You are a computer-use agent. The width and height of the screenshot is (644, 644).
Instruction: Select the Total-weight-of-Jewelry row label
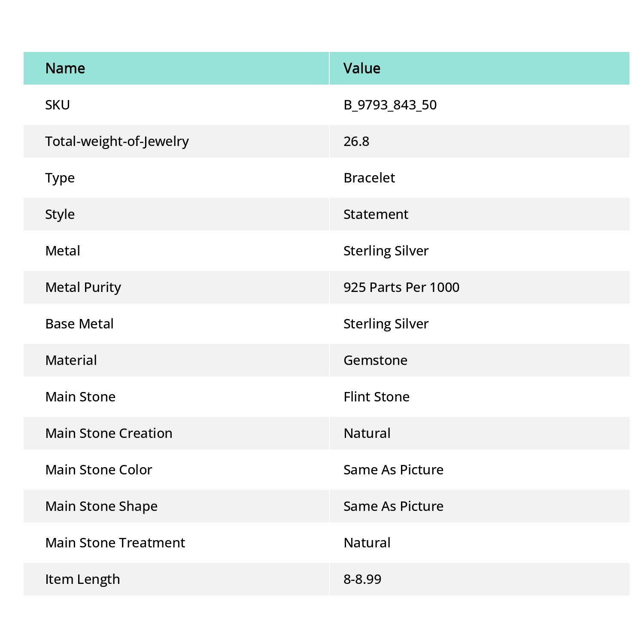[x=117, y=141]
